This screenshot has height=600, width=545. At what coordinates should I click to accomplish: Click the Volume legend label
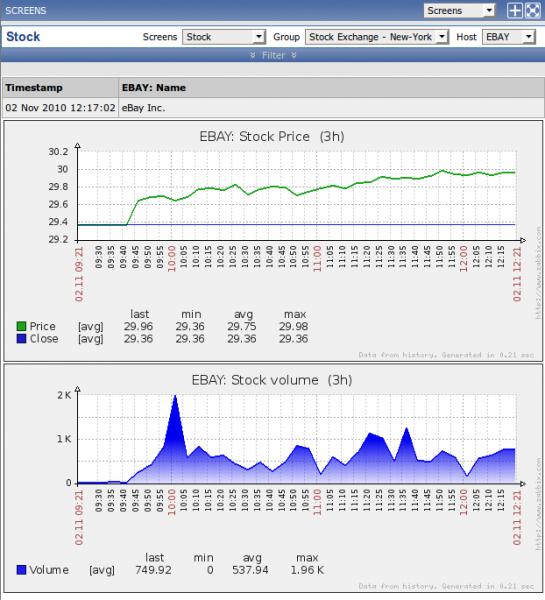(x=49, y=570)
